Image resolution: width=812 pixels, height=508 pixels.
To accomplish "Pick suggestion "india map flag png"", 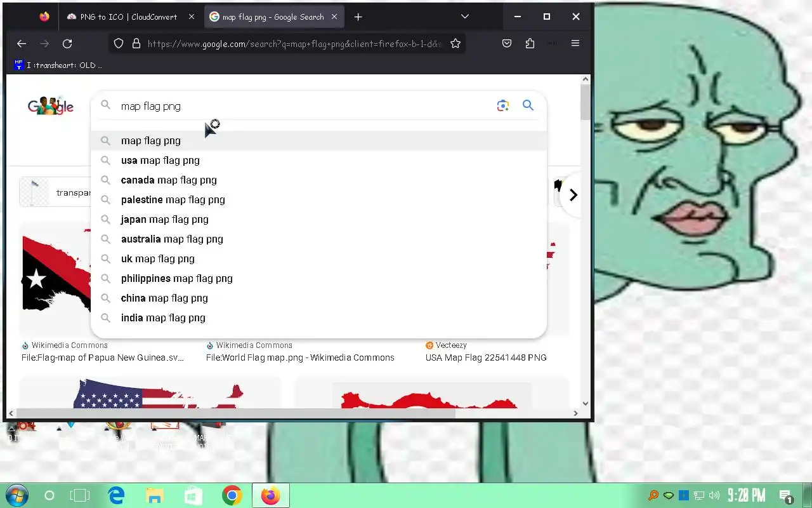I will click(x=318, y=318).
